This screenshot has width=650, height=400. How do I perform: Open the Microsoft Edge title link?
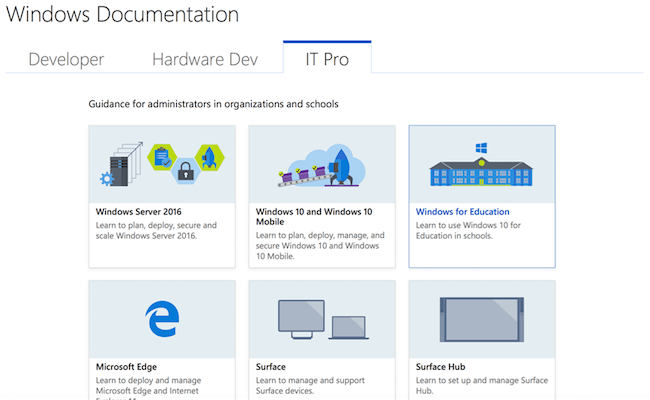(x=126, y=367)
